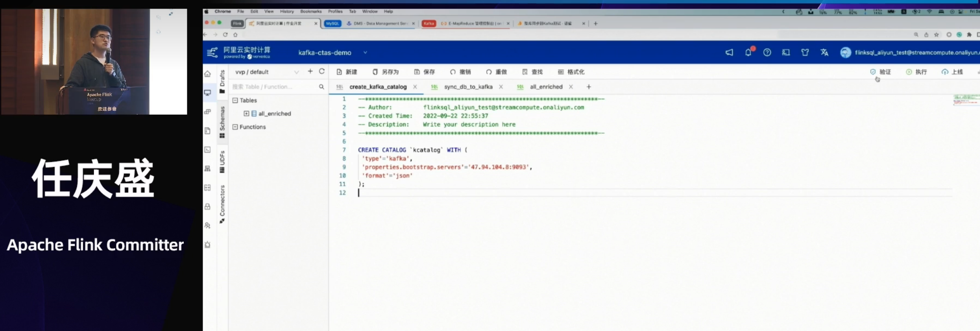Click the Flink tab group label in Chrome
The width and height of the screenshot is (980, 331).
coord(237,23)
